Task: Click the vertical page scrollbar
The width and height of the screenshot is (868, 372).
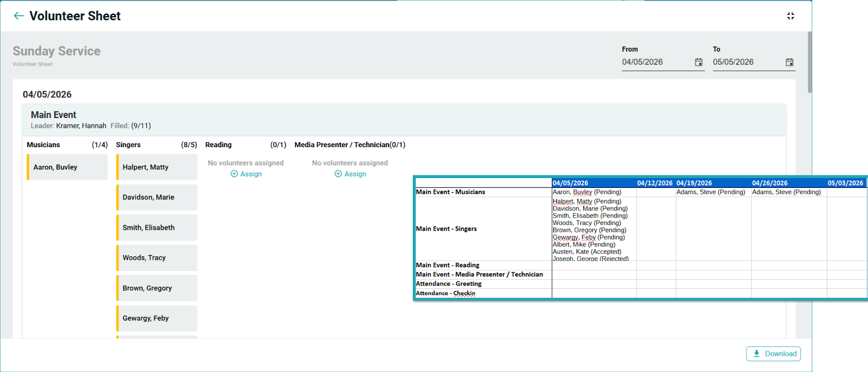Action: (x=809, y=62)
